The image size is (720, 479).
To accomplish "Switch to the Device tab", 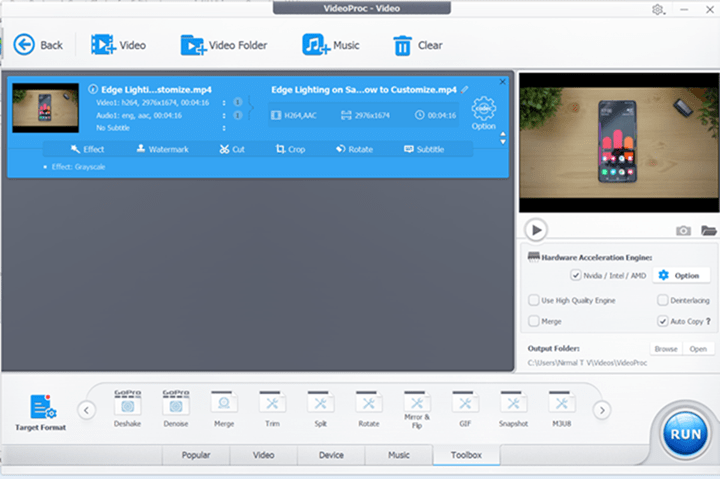I will click(331, 455).
